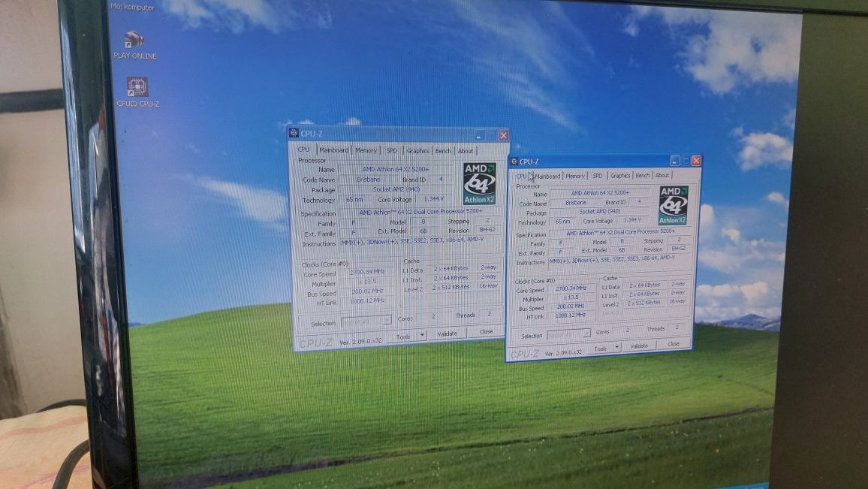Click Code Name value 'Brisbane' in active window
Viewport: 868px width, 489px height.
click(576, 203)
